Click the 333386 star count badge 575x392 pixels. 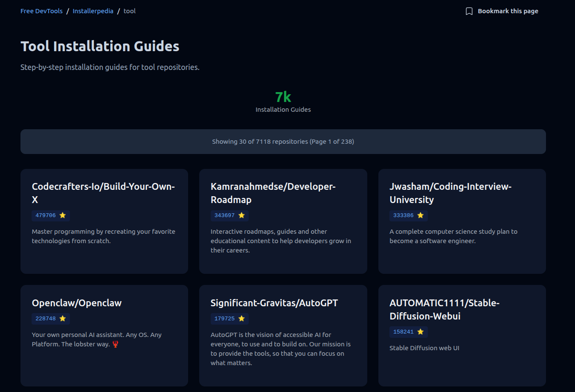pos(409,215)
